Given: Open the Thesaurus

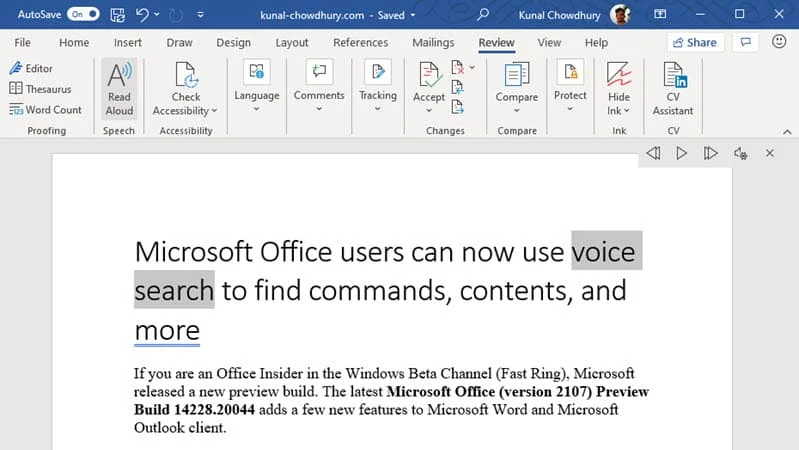Looking at the screenshot, I should click(40, 89).
